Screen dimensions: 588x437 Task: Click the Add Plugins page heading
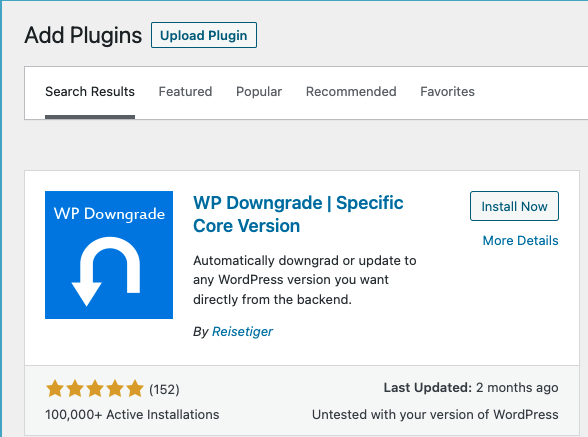click(83, 35)
